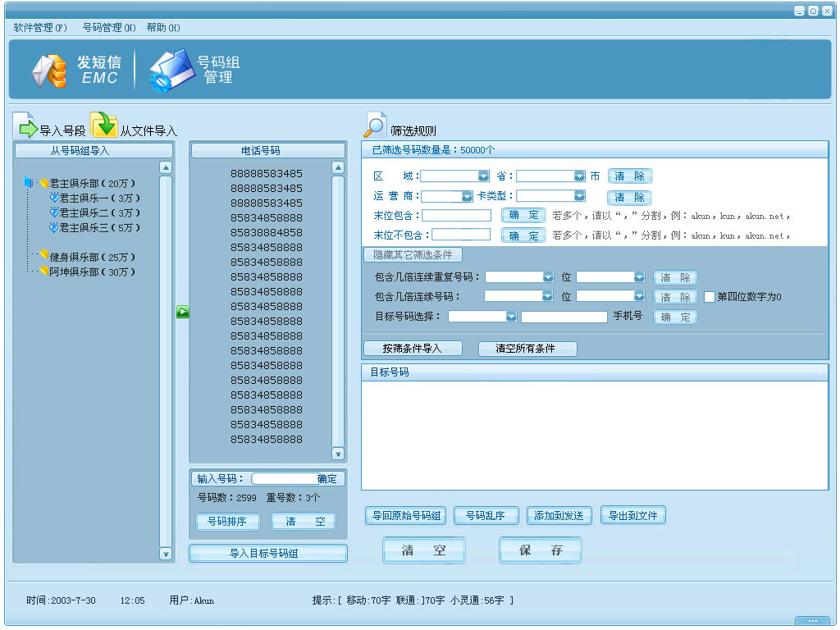This screenshot has width=840, height=630.
Task: Click the green transfer arrow between panels
Action: [182, 312]
